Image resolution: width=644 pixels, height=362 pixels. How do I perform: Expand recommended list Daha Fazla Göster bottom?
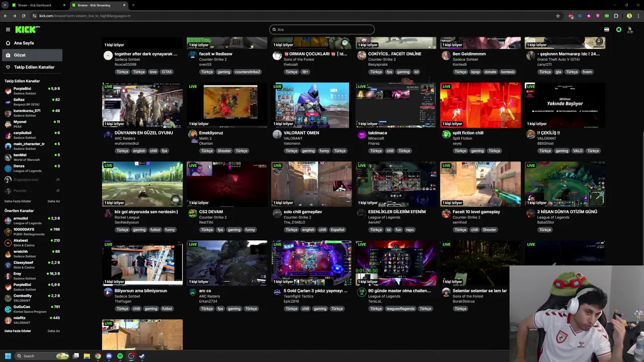(x=18, y=331)
